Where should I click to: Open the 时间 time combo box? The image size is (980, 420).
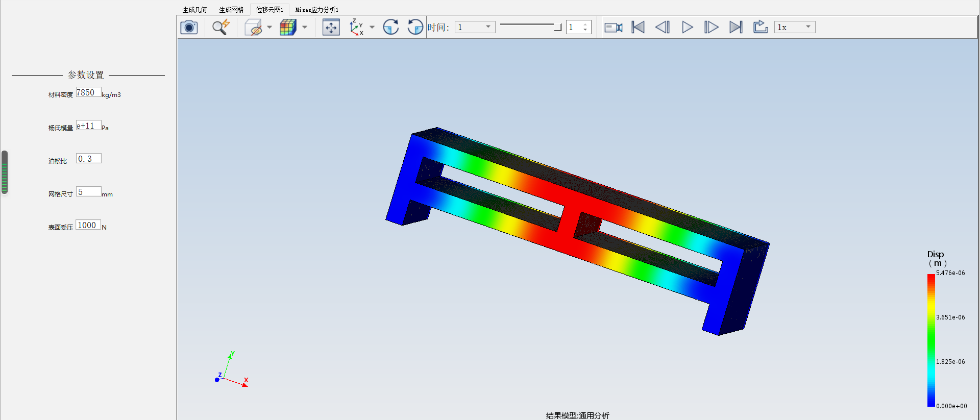pos(475,27)
